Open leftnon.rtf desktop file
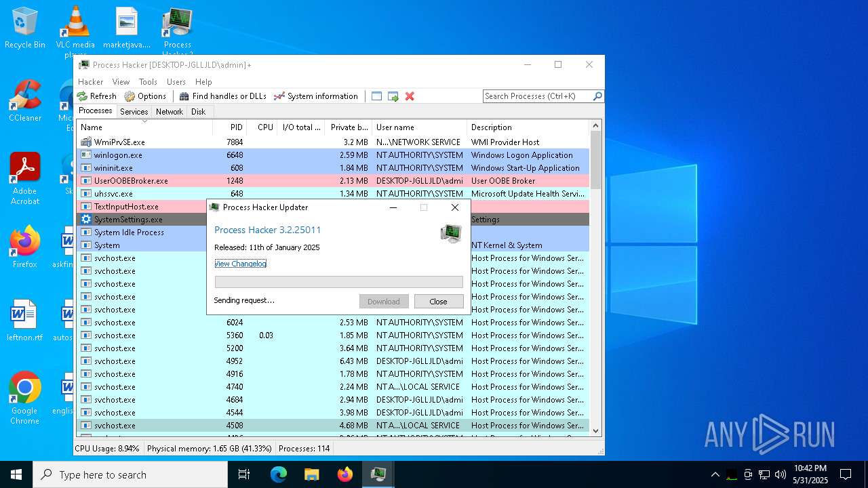The width and height of the screenshot is (868, 488). 25,321
